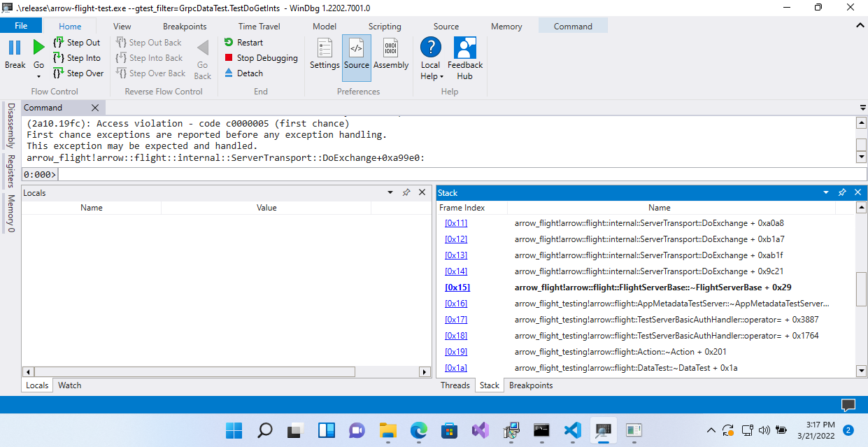Click frame index 0x1a link

(x=456, y=368)
